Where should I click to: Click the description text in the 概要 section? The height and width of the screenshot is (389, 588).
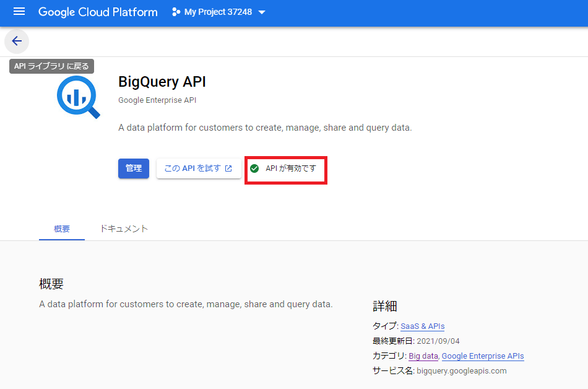(186, 304)
